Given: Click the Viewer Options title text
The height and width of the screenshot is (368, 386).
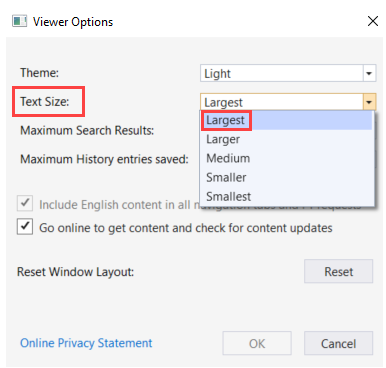Looking at the screenshot, I should [73, 22].
